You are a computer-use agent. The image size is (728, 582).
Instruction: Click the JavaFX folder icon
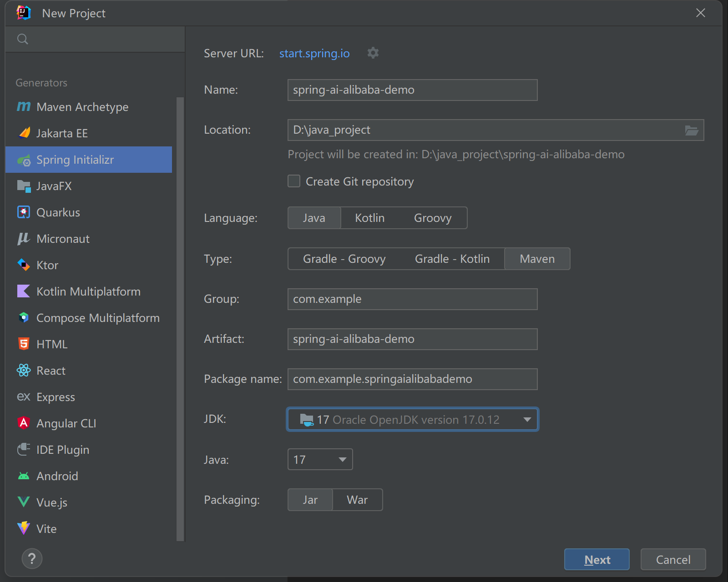(x=24, y=186)
